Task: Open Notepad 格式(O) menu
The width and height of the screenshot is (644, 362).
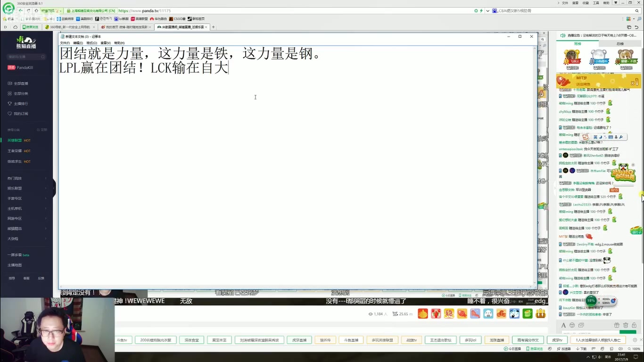Action: (x=92, y=43)
